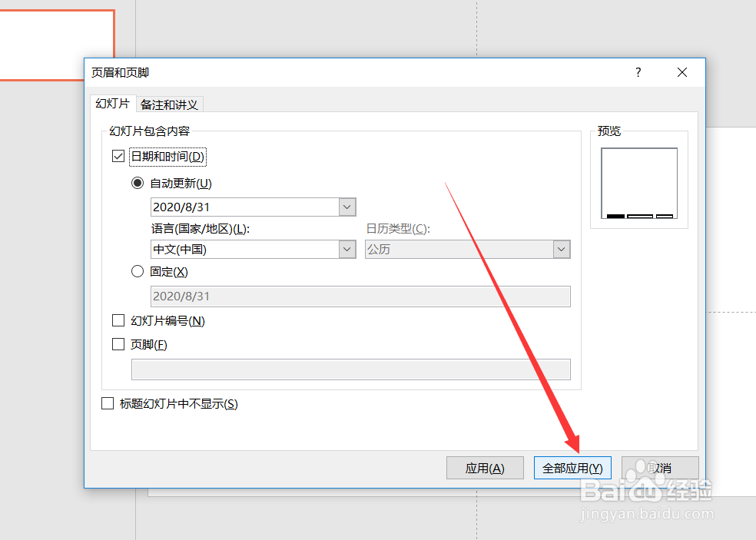The image size is (756, 540).
Task: Select the 自动更新(U) radio button
Action: pyautogui.click(x=138, y=183)
